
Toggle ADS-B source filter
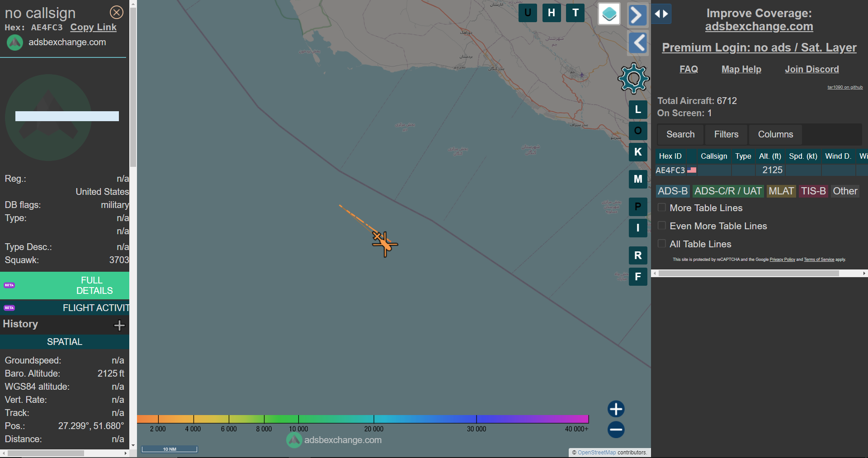tap(672, 191)
